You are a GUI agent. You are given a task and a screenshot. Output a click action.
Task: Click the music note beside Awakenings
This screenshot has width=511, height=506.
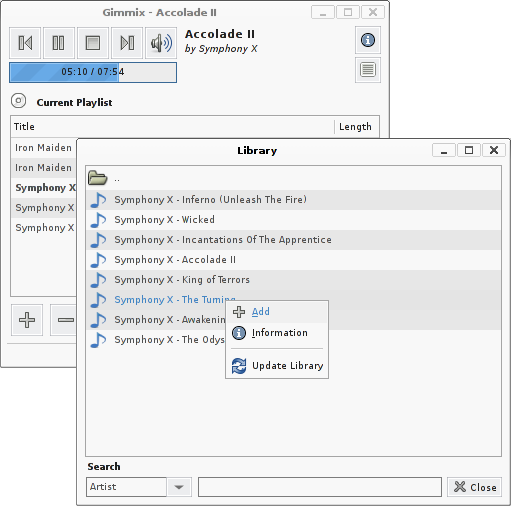[x=98, y=320]
